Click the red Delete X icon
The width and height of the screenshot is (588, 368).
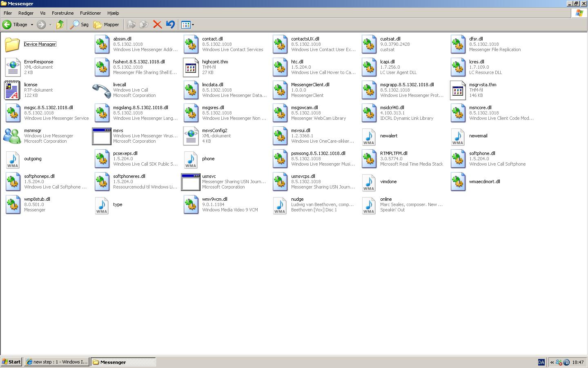(157, 25)
